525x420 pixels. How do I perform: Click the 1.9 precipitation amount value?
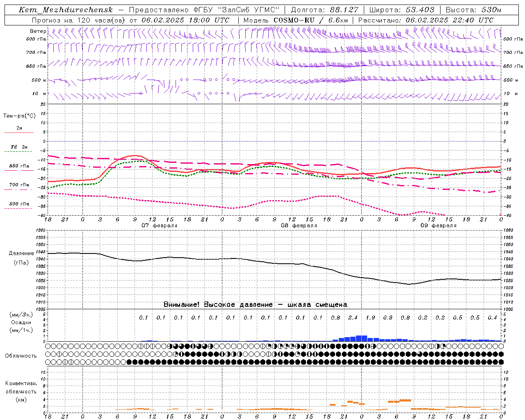pos(370,317)
